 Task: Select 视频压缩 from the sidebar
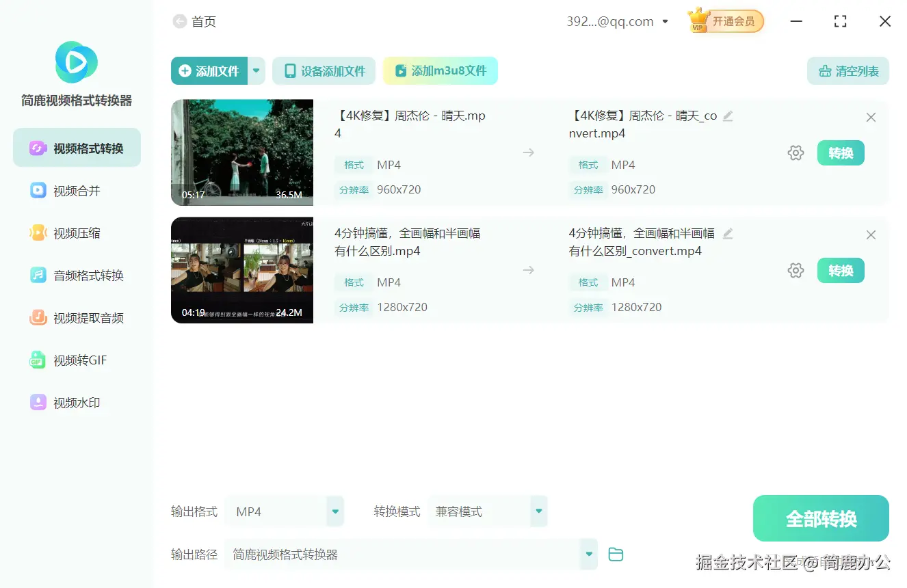click(77, 233)
